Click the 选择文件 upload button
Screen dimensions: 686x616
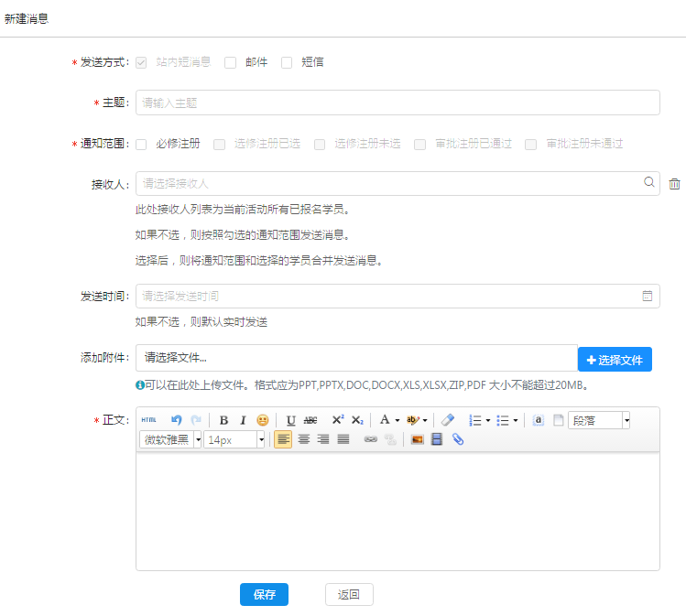[615, 360]
